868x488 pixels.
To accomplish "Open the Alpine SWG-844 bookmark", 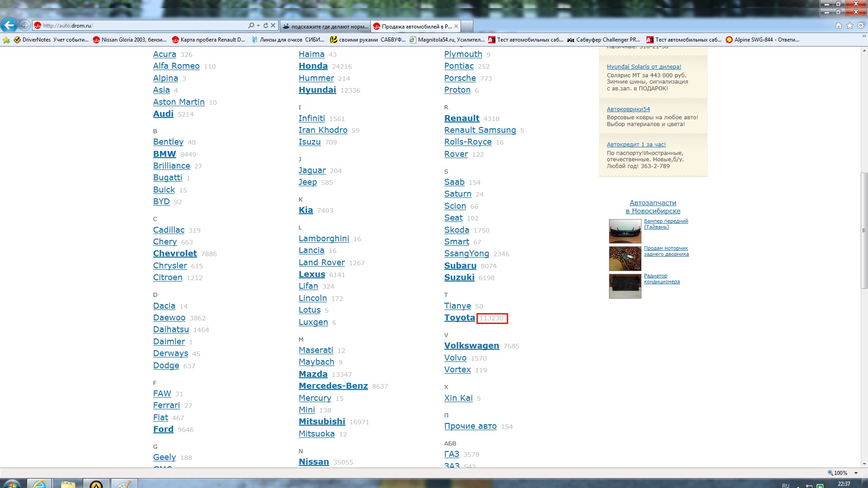I will click(762, 40).
